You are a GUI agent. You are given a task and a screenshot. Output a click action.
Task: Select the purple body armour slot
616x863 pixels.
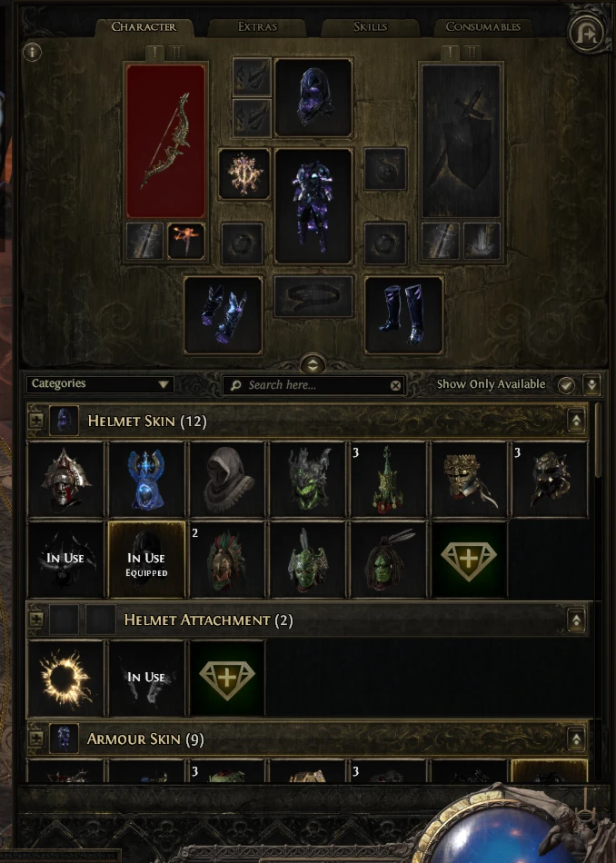313,206
